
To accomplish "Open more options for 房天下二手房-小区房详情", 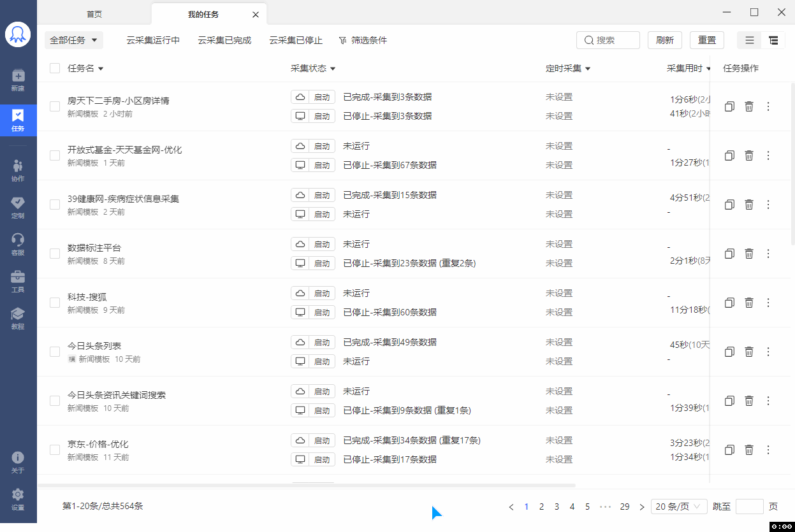I will [x=768, y=106].
